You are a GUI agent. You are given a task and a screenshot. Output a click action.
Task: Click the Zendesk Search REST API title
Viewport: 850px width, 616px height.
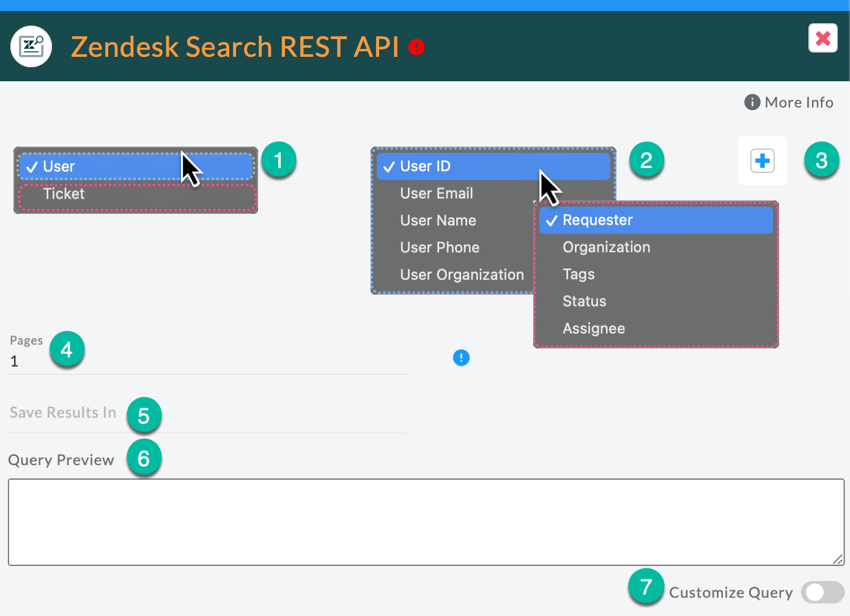click(235, 47)
